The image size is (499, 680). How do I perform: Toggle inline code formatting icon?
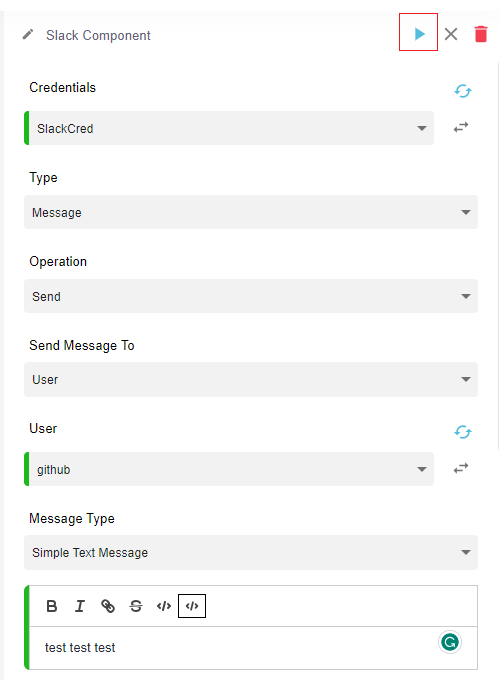tap(164, 606)
